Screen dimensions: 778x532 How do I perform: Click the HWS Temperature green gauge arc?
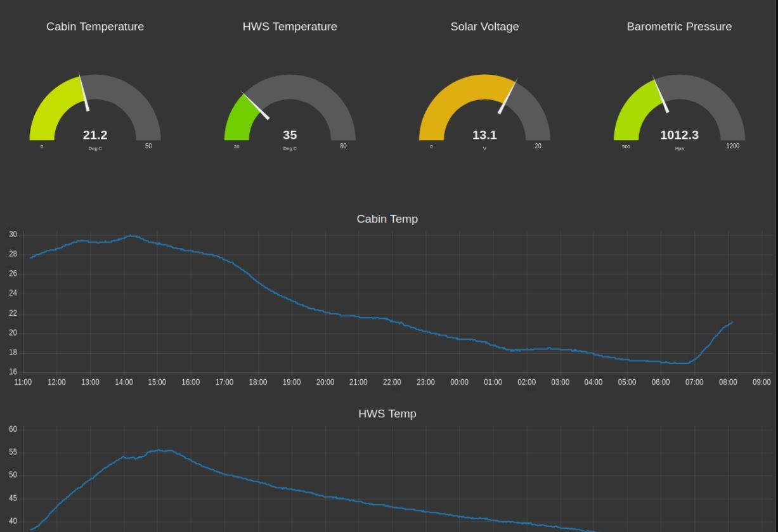click(x=238, y=119)
